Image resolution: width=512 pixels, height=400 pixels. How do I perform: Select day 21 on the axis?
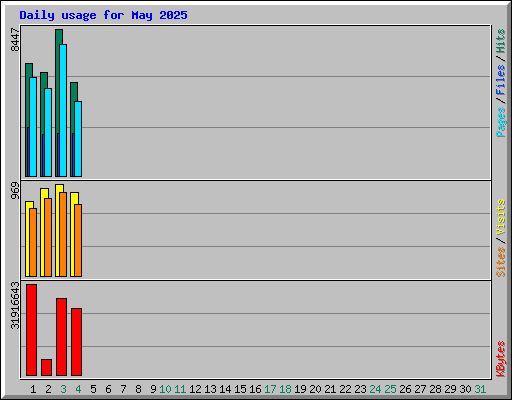[330, 389]
